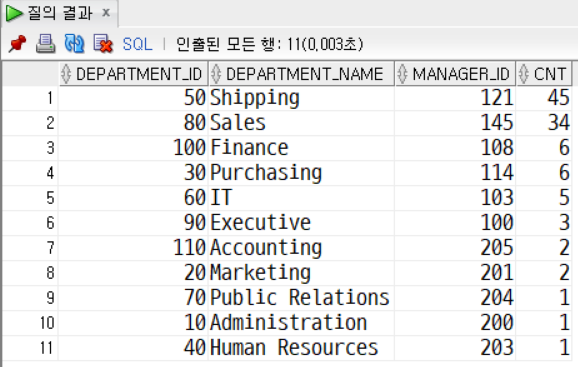
Task: Sort by CNT column header
Action: click(544, 74)
